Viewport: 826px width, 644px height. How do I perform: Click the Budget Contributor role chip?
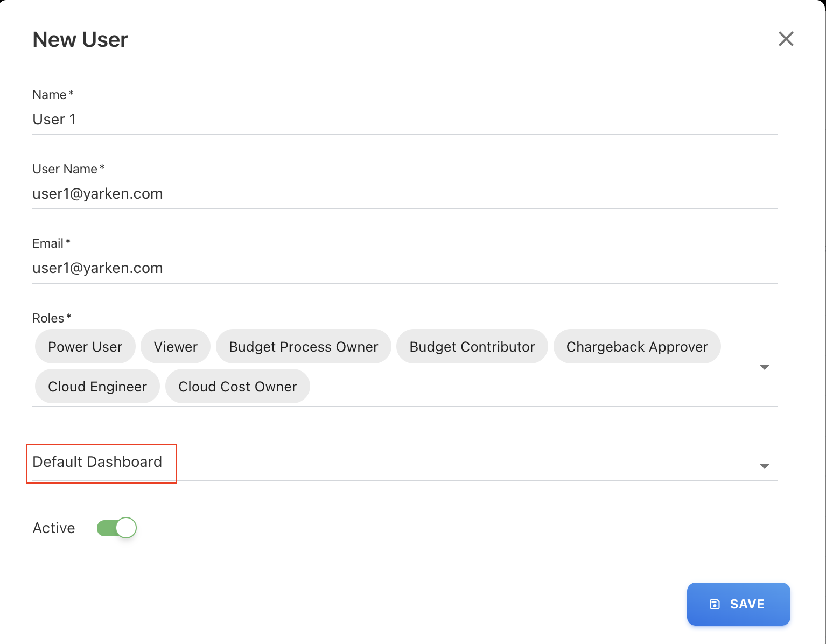472,347
